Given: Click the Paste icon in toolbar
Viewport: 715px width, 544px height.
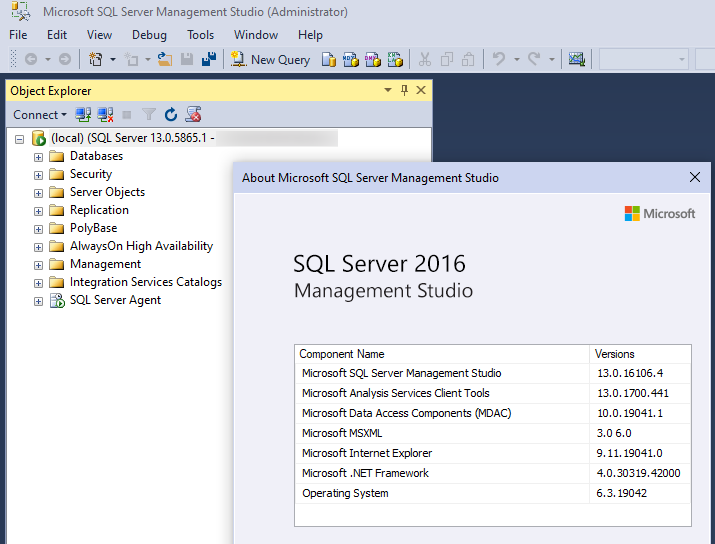Looking at the screenshot, I should (468, 59).
